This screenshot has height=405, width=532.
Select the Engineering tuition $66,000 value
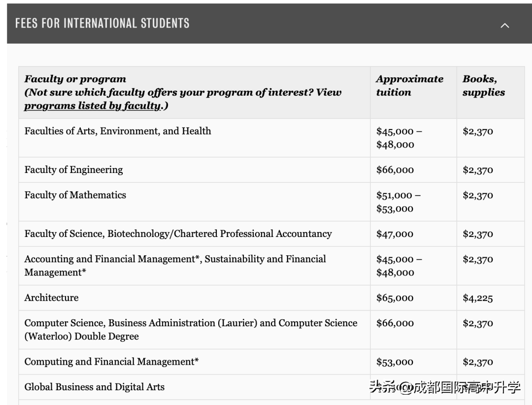click(395, 170)
